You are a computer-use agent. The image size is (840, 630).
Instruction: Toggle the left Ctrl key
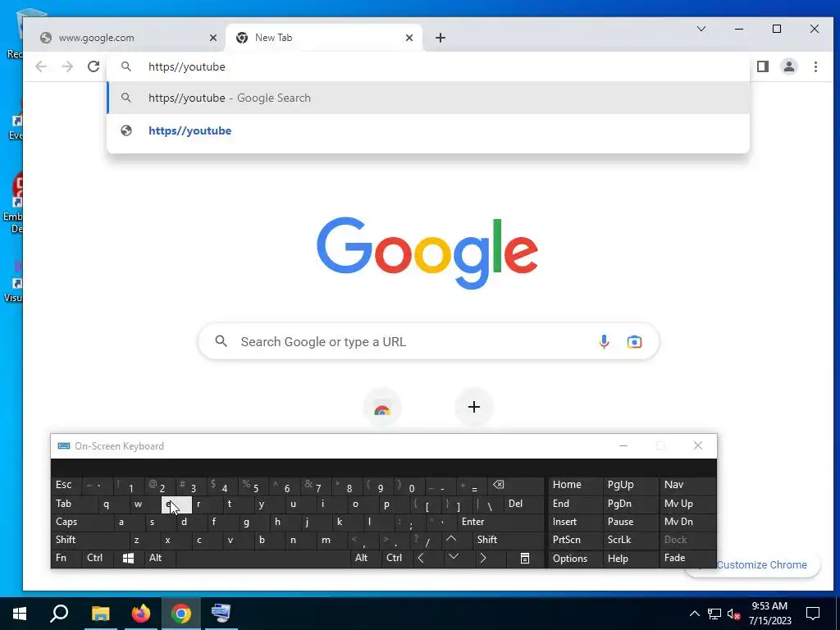98,558
